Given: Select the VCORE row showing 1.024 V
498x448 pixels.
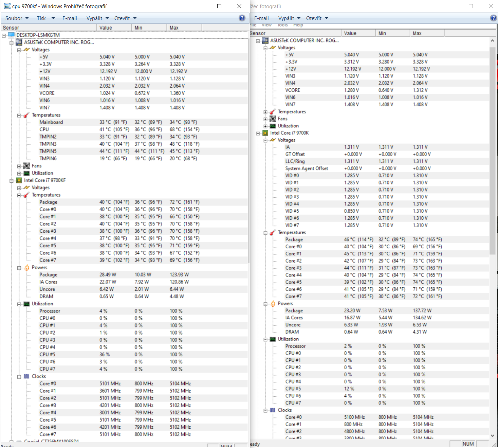Looking at the screenshot, I should [x=47, y=93].
